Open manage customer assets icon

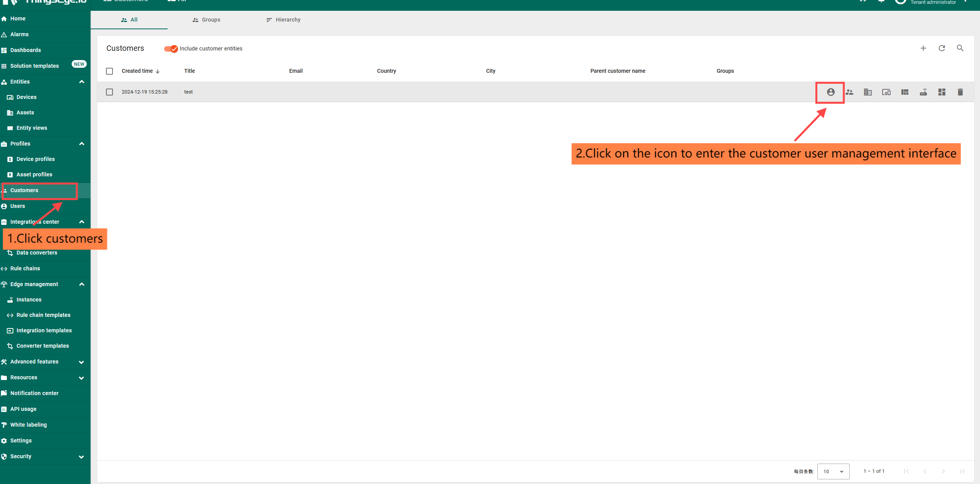click(867, 92)
